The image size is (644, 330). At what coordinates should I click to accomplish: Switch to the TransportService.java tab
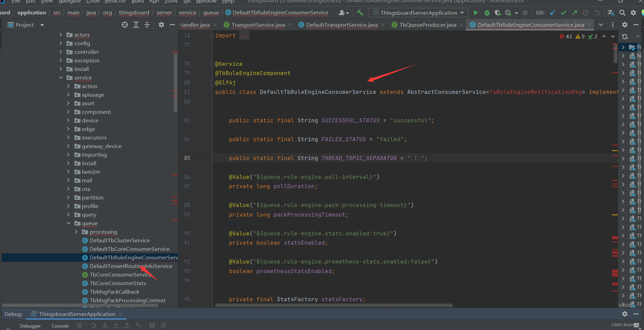258,25
